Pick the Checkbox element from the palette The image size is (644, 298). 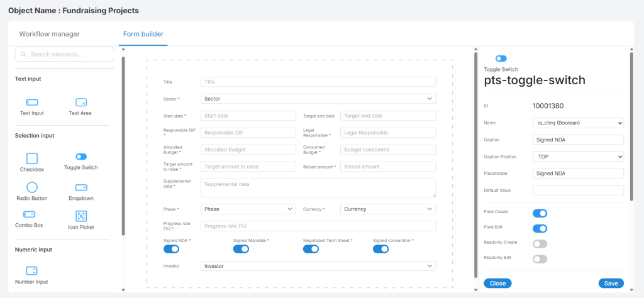point(32,158)
